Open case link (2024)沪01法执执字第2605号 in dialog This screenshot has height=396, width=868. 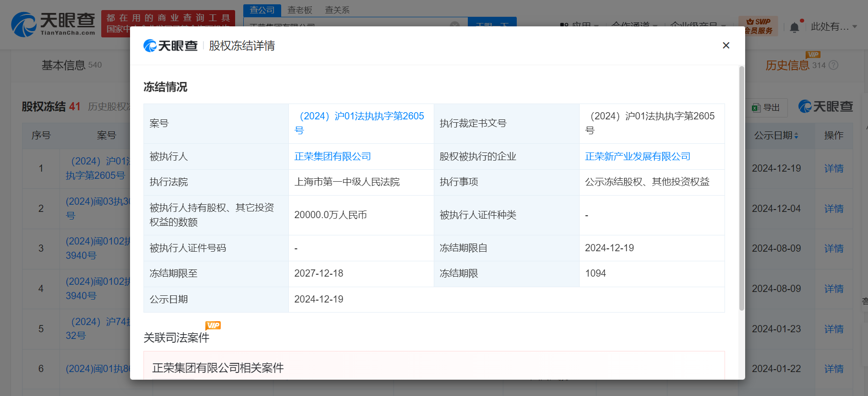(x=359, y=123)
